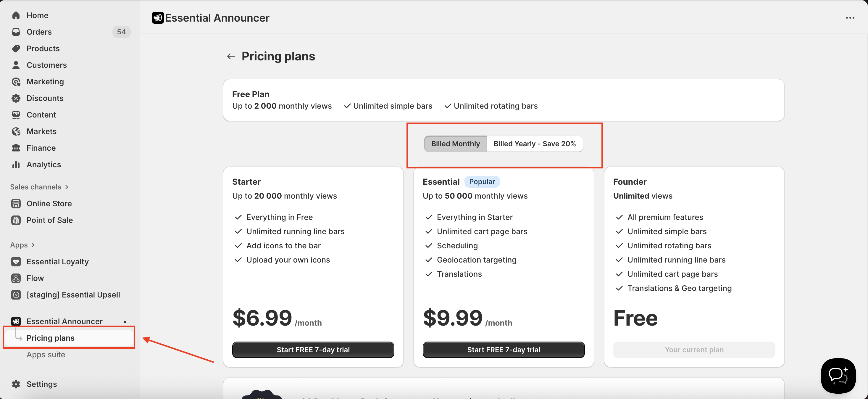The width and height of the screenshot is (868, 399).
Task: Switch to Billed Yearly - Save 20%
Action: click(534, 144)
